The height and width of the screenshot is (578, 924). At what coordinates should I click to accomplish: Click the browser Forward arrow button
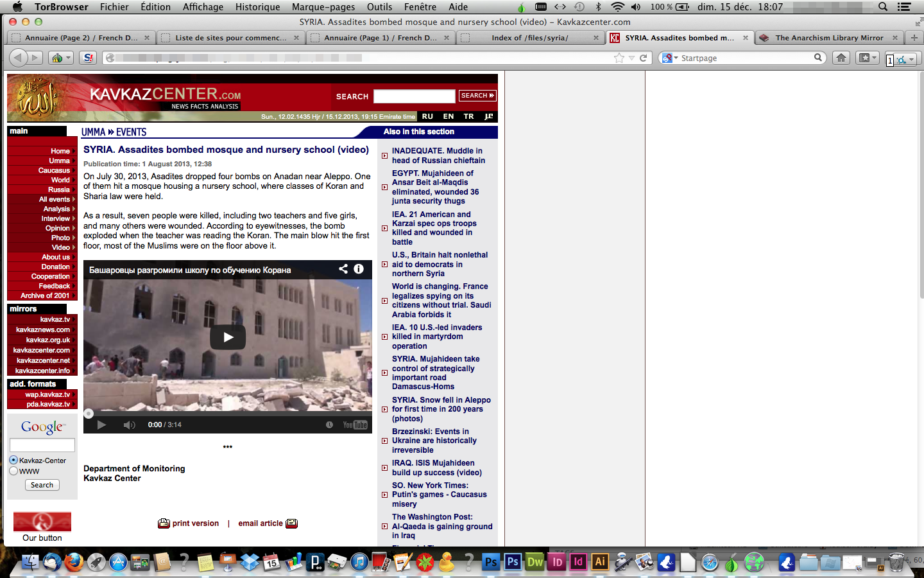tap(35, 58)
